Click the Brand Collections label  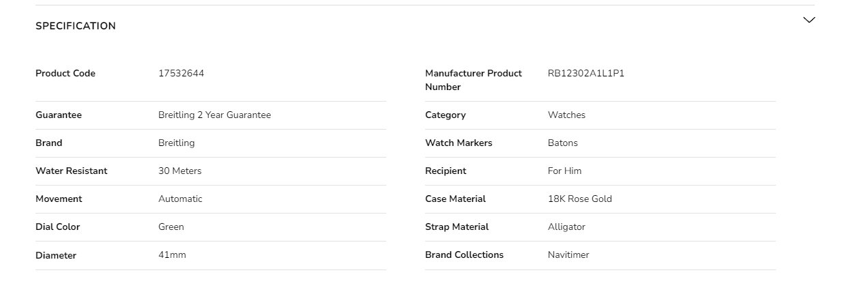pyautogui.click(x=464, y=254)
